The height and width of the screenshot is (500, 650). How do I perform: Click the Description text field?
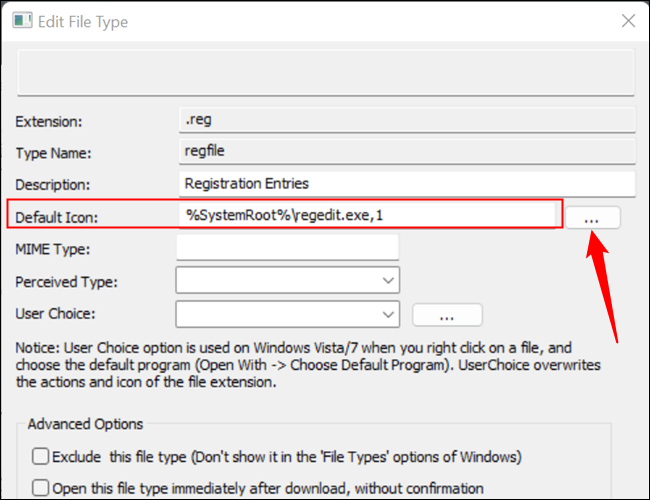point(407,184)
